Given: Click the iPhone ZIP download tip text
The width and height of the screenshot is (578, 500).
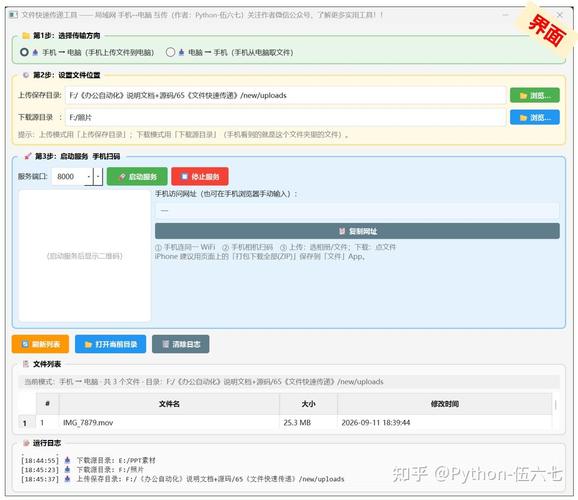Looking at the screenshot, I should [x=260, y=256].
